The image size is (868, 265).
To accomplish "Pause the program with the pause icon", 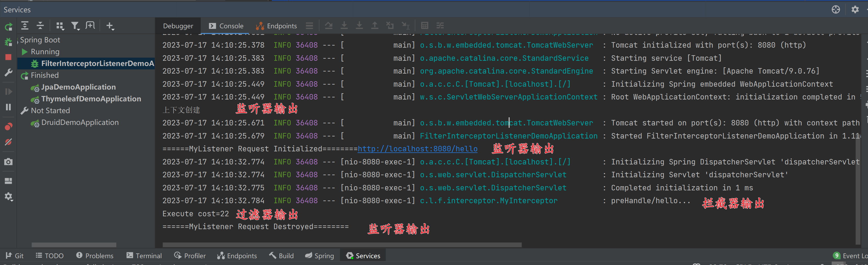I will (8, 107).
